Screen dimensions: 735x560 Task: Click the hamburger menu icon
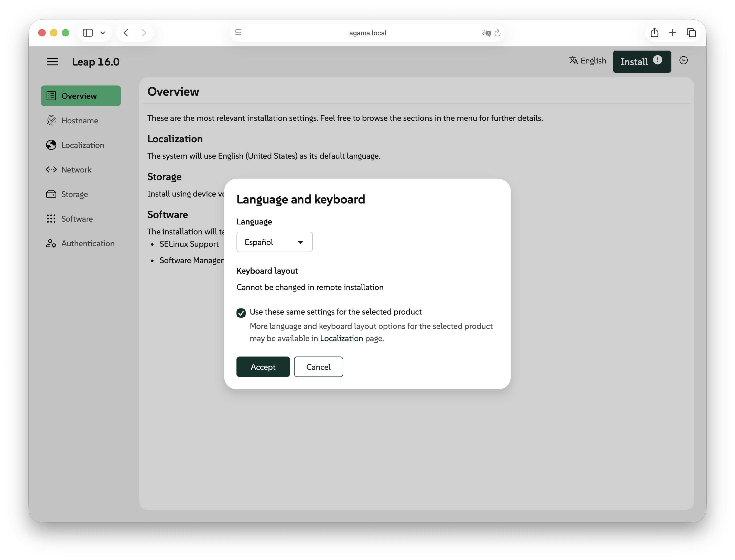[x=52, y=62]
